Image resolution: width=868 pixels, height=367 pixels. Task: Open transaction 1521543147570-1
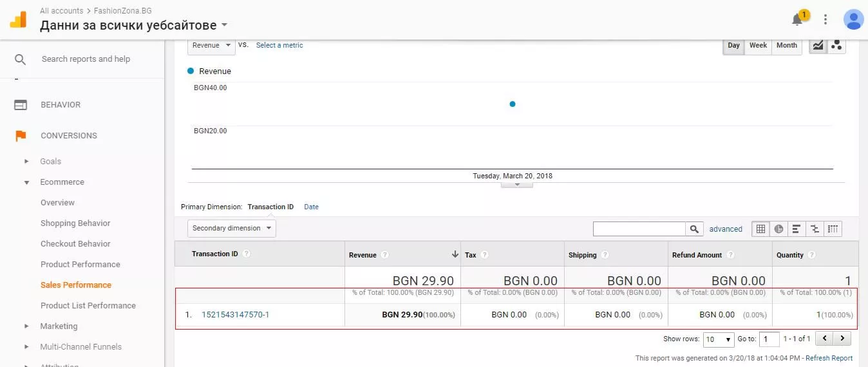pyautogui.click(x=236, y=315)
